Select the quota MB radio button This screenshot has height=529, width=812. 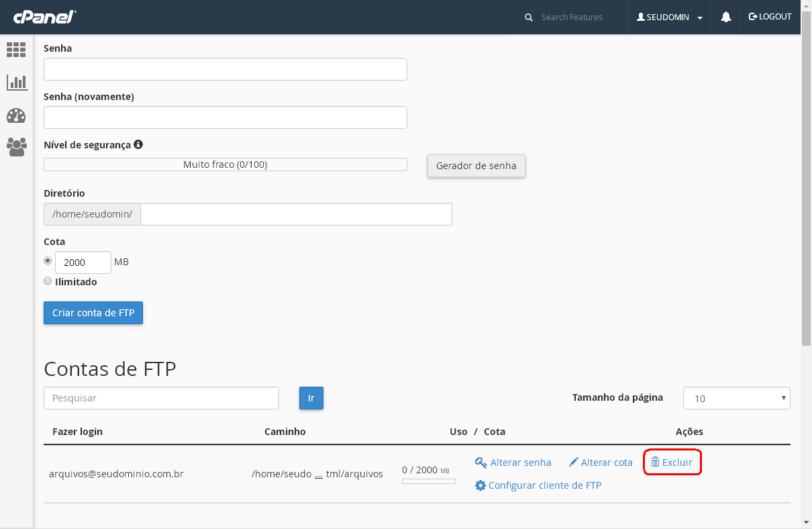(x=48, y=261)
